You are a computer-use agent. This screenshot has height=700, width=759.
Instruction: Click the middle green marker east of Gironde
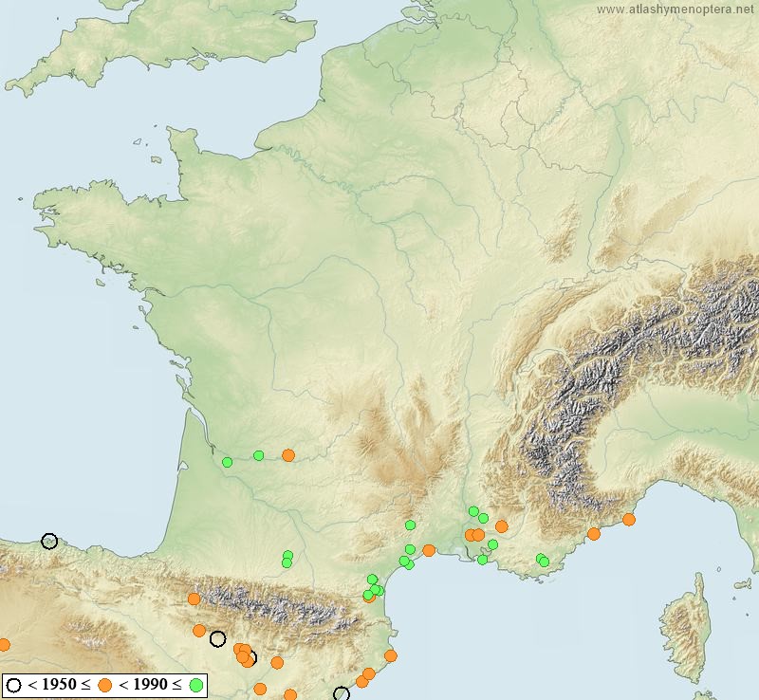point(259,455)
